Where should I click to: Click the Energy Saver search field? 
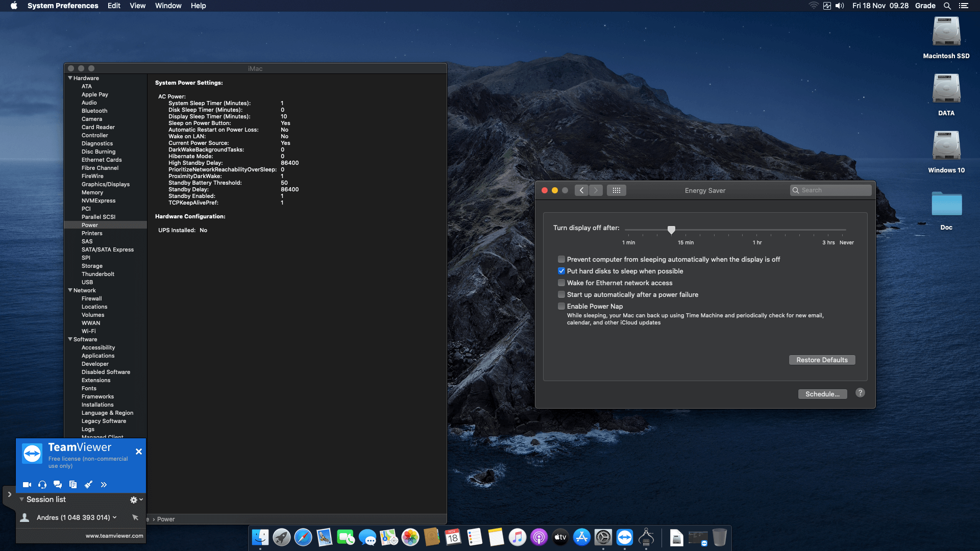(x=830, y=190)
